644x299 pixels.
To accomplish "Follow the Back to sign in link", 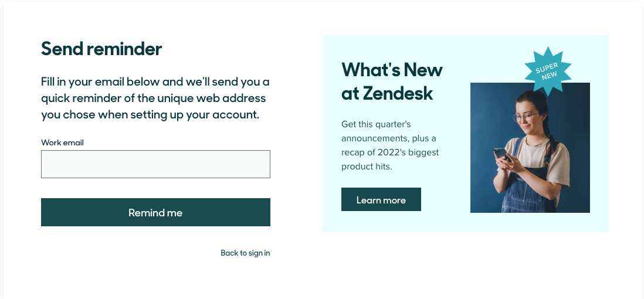I will [245, 253].
